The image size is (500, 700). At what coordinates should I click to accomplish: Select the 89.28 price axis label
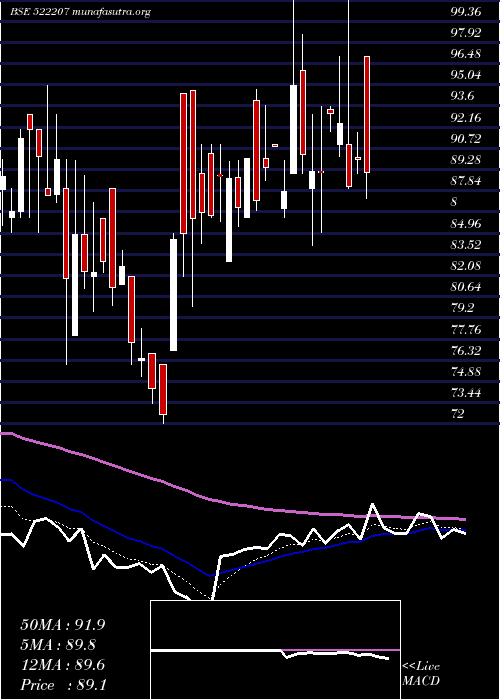coord(466,160)
